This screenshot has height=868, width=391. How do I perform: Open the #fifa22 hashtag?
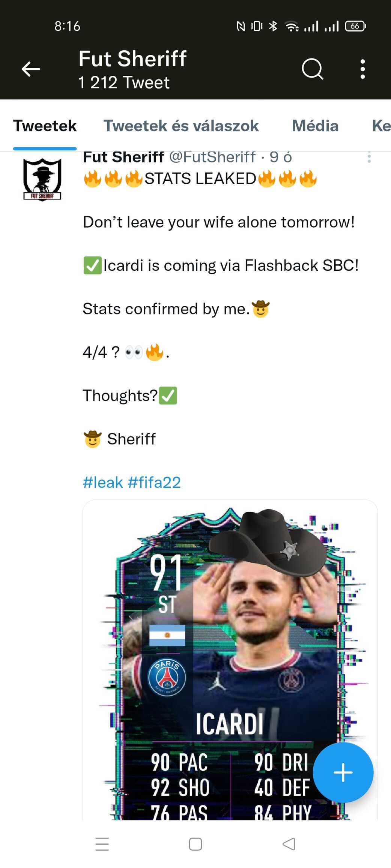pyautogui.click(x=154, y=483)
